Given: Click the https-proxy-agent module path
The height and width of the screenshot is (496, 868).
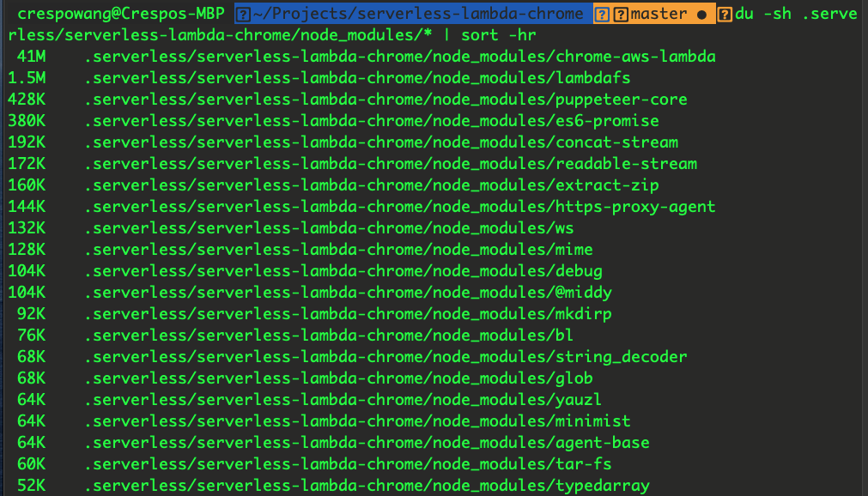Looking at the screenshot, I should (400, 207).
